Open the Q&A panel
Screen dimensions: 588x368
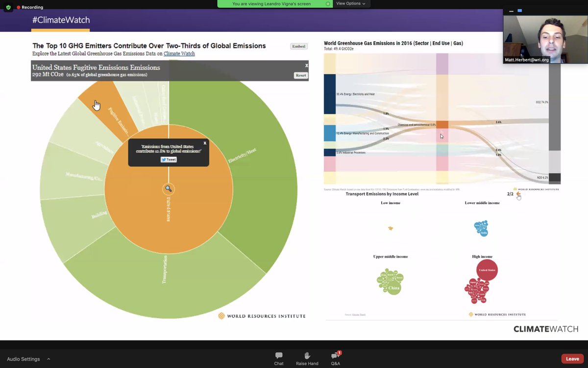coord(336,359)
